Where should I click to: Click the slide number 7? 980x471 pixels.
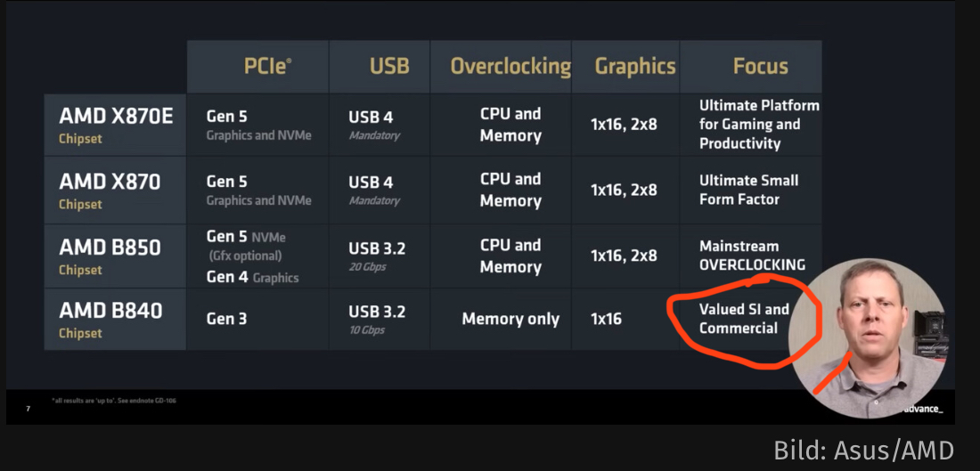pos(29,410)
